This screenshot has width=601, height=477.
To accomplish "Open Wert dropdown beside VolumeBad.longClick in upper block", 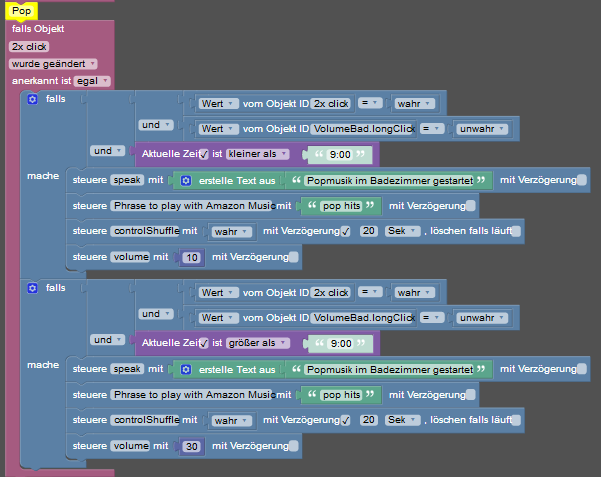I will pos(218,129).
